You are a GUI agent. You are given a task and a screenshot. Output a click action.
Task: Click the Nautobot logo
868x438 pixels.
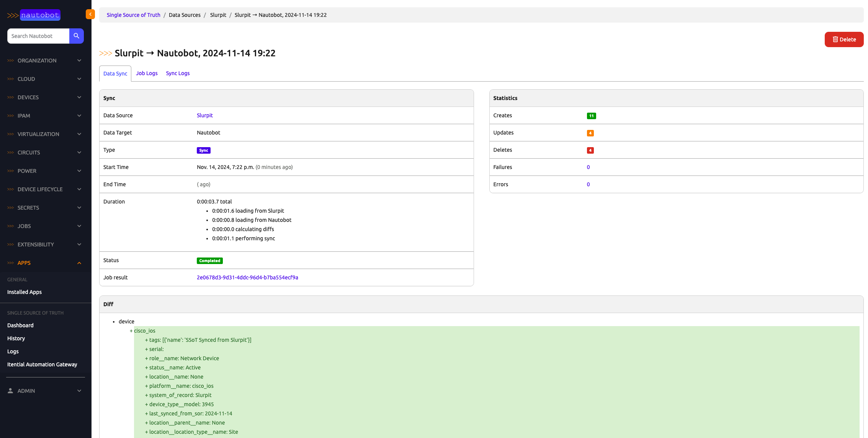40,15
